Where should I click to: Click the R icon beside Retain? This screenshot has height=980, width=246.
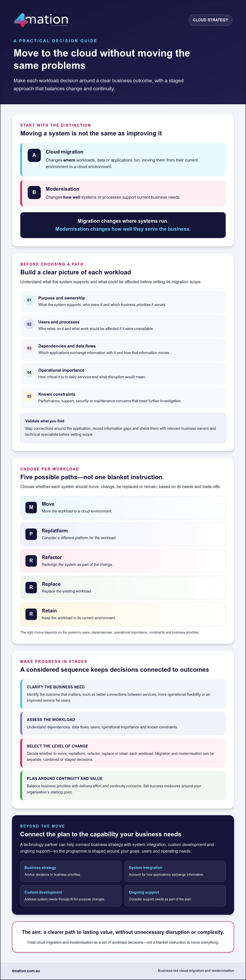coord(31,614)
